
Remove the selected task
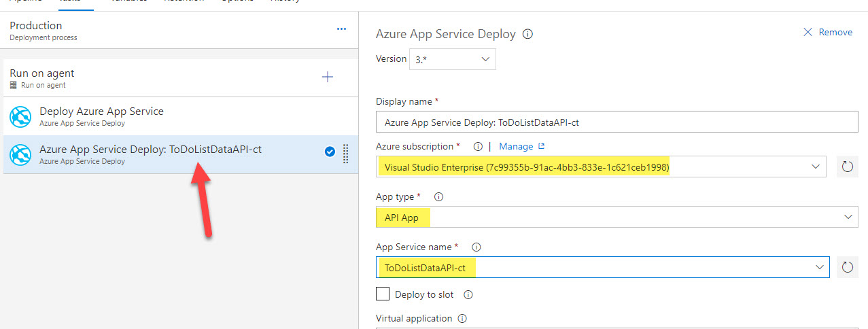tap(827, 32)
